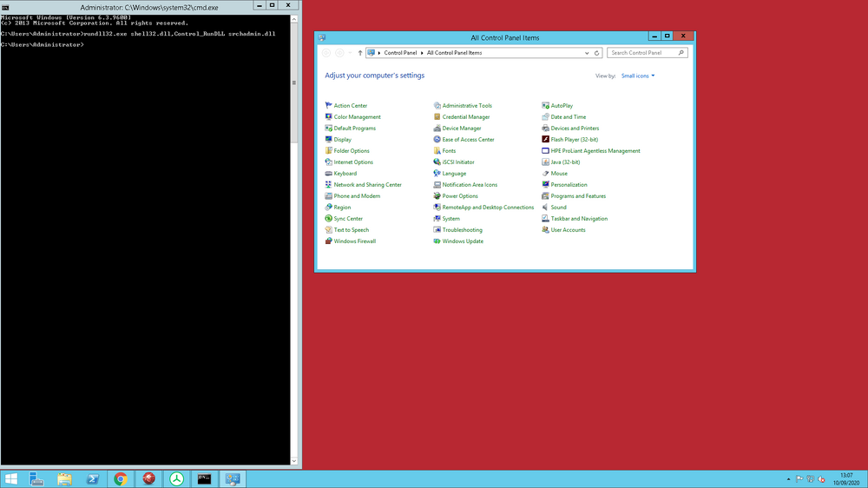The height and width of the screenshot is (488, 868).
Task: Open Troubleshooting link
Action: [463, 230]
